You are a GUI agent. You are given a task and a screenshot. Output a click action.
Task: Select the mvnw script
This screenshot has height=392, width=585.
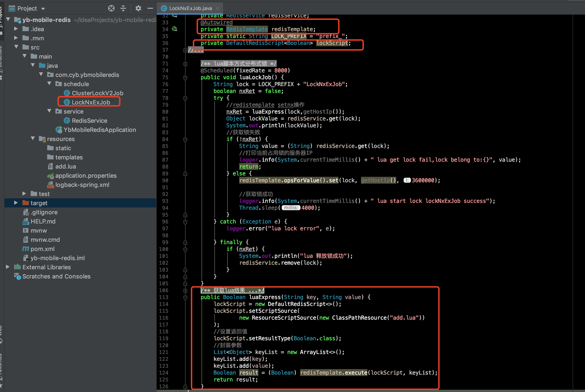38,231
